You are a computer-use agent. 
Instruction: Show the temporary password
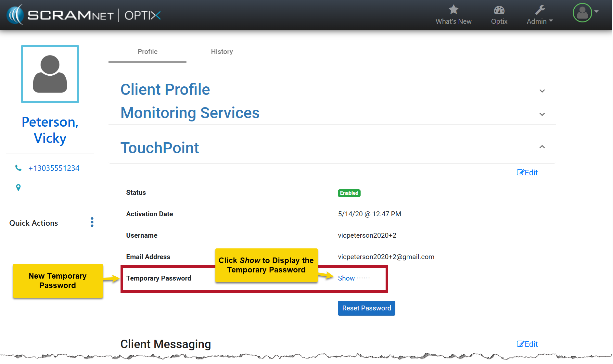pyautogui.click(x=346, y=278)
